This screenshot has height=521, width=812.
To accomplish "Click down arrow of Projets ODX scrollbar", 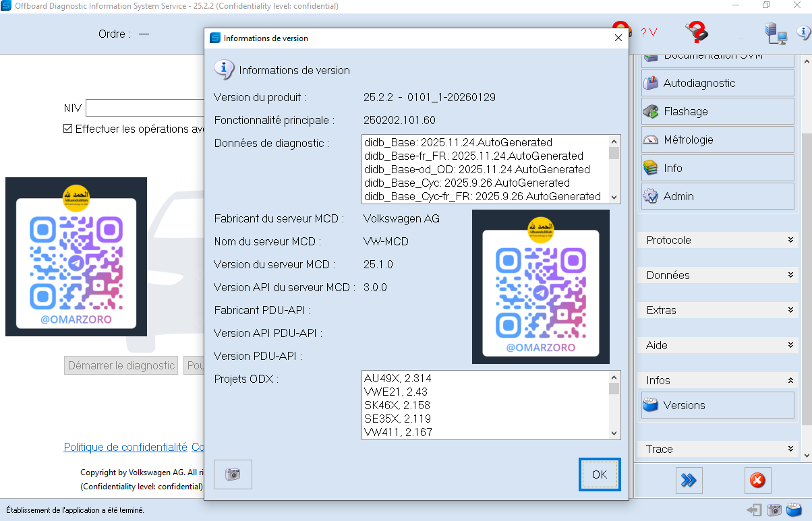I will [614, 433].
